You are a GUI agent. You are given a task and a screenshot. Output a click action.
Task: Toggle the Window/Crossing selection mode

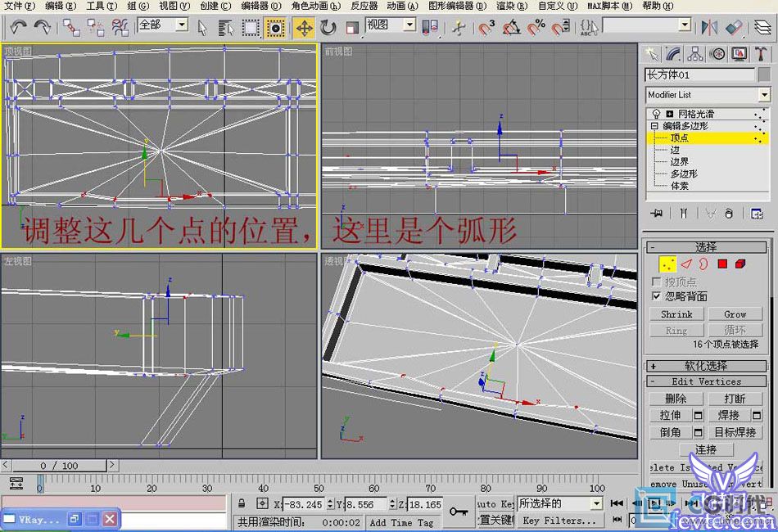click(275, 28)
